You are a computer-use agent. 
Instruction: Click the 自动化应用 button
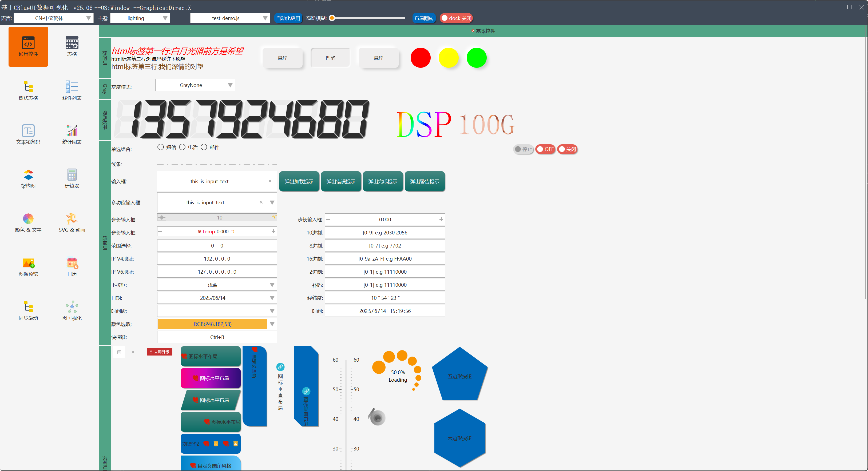click(x=288, y=18)
